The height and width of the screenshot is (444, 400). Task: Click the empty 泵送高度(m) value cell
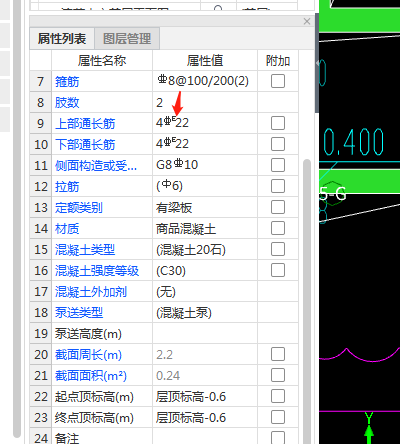click(x=205, y=333)
